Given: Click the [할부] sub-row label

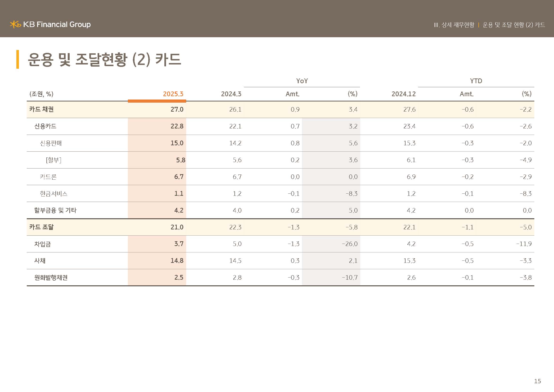Looking at the screenshot, I should (x=54, y=160).
